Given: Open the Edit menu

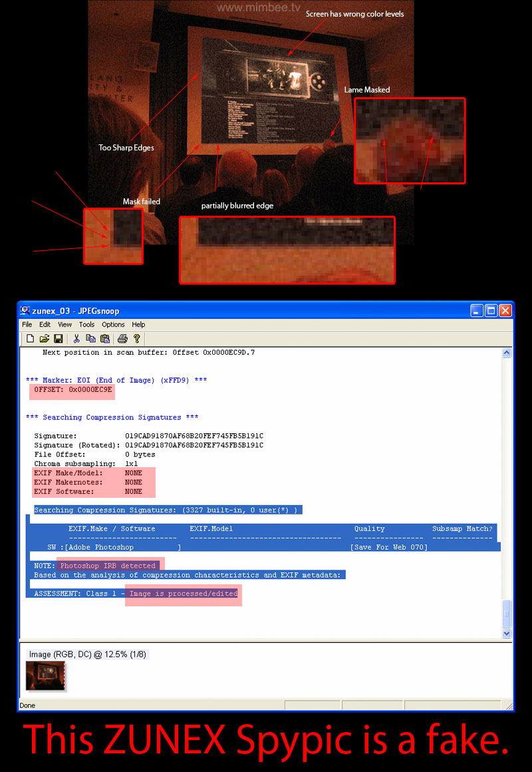Looking at the screenshot, I should point(45,325).
